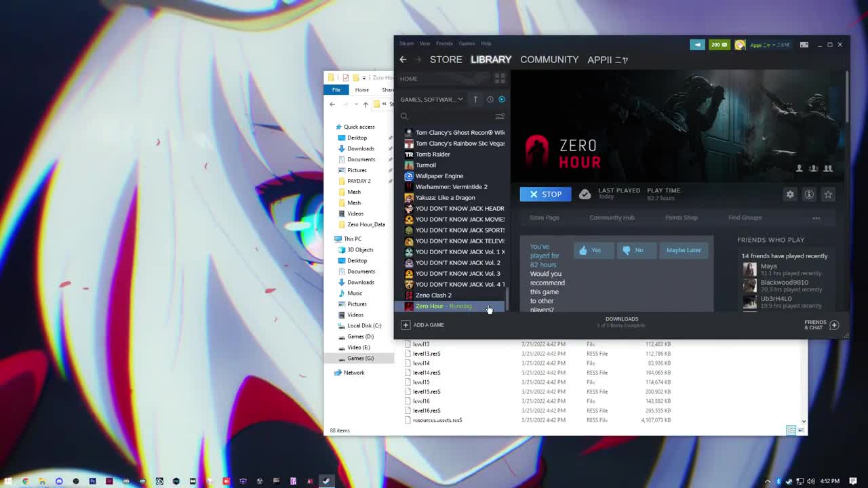Image resolution: width=868 pixels, height=488 pixels.
Task: Stop Zero Hour with the STOP button
Action: [545, 194]
